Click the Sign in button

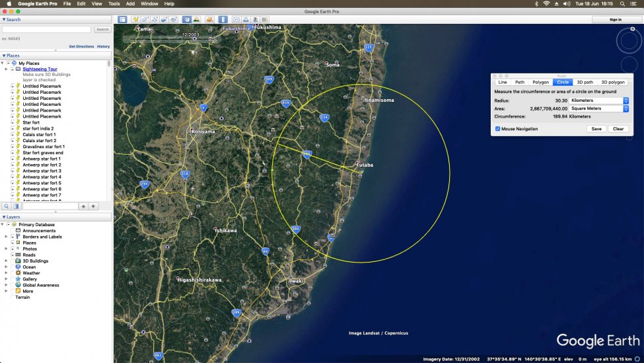tap(615, 19)
